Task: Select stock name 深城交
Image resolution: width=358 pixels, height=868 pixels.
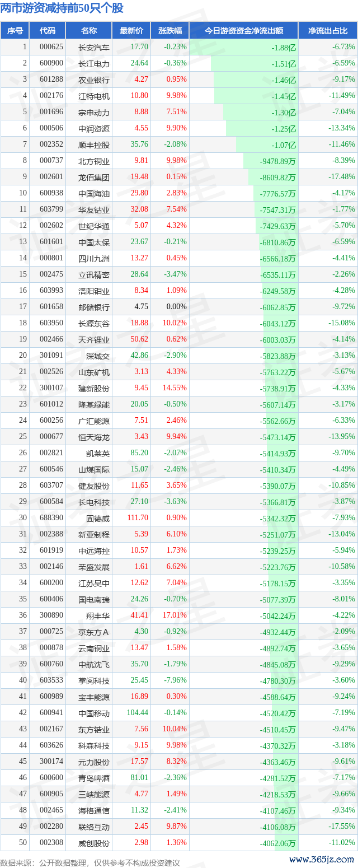Action: [x=98, y=356]
